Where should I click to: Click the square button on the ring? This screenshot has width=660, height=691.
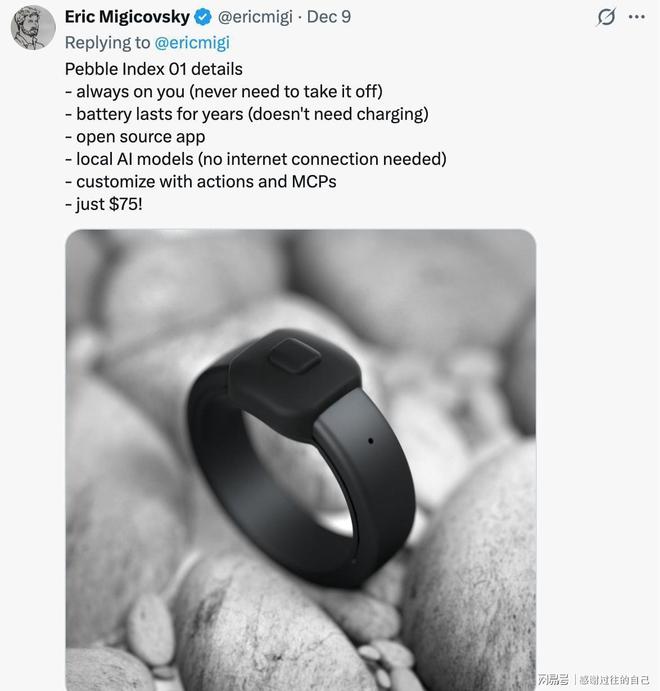pyautogui.click(x=291, y=356)
